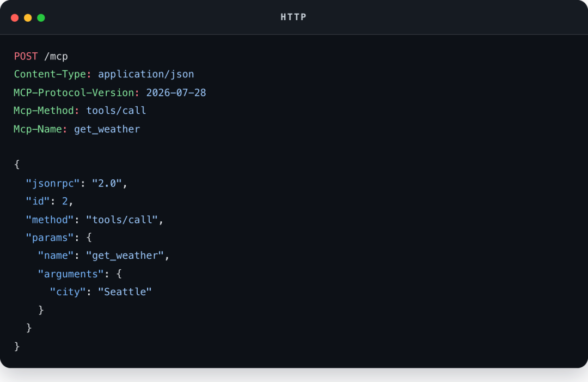
Task: Click the "method" JSON key
Action: pyautogui.click(x=50, y=220)
